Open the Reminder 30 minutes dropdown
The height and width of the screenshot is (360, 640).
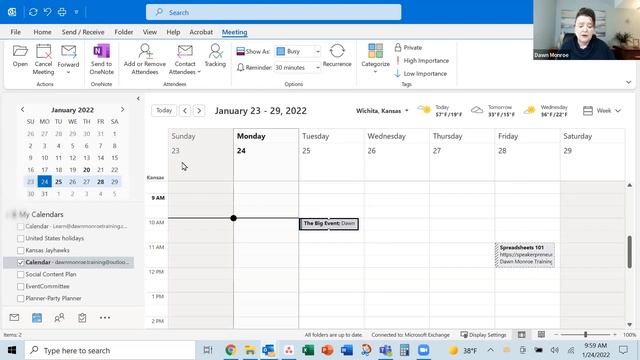point(318,67)
